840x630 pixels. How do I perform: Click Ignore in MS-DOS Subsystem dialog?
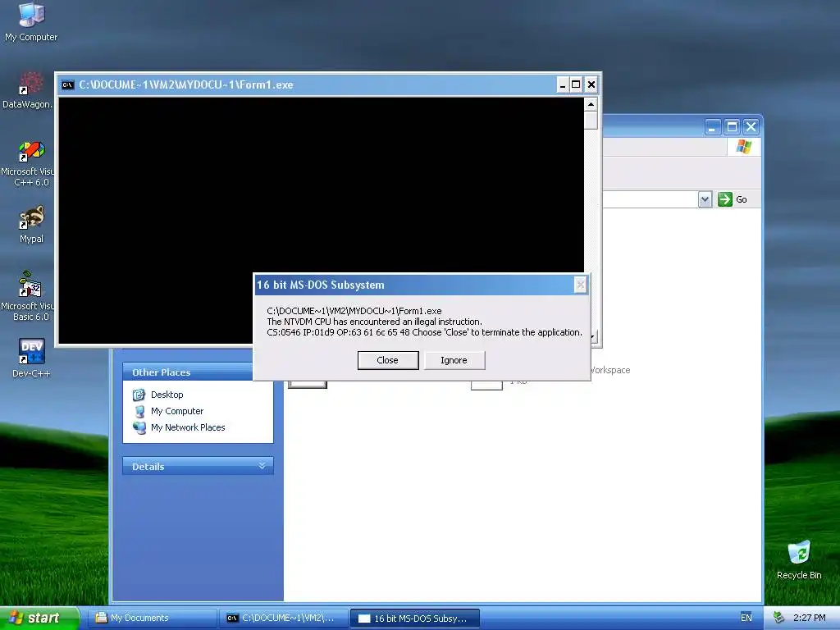pyautogui.click(x=454, y=361)
